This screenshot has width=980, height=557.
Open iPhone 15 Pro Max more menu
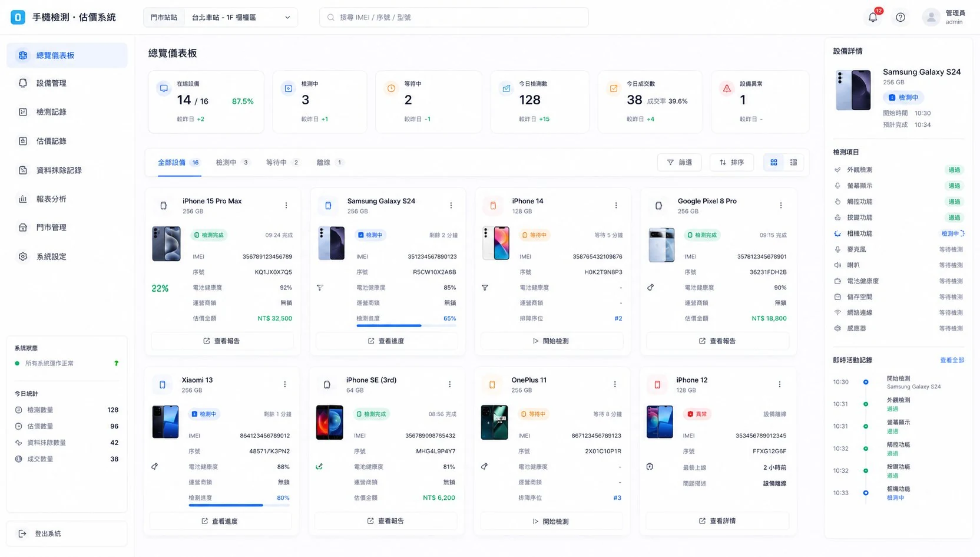click(286, 206)
